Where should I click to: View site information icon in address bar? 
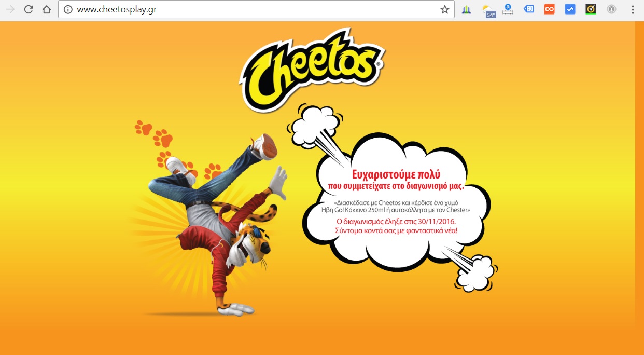coord(68,9)
